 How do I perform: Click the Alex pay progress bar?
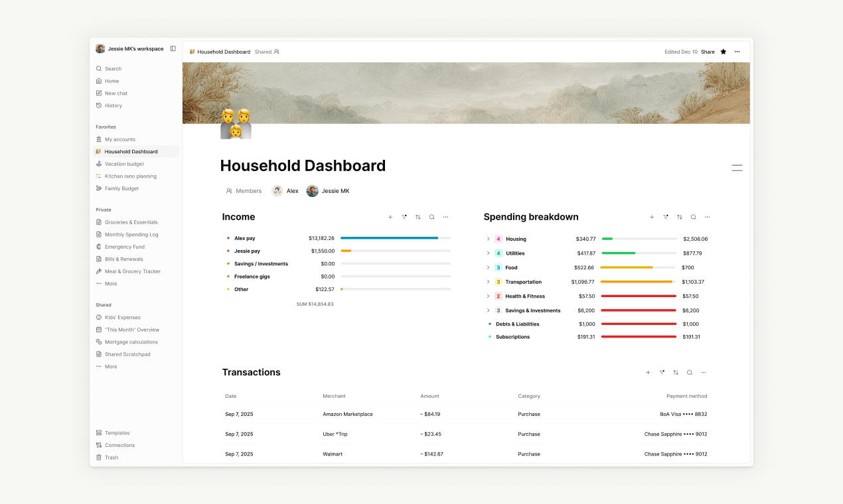[x=396, y=238]
